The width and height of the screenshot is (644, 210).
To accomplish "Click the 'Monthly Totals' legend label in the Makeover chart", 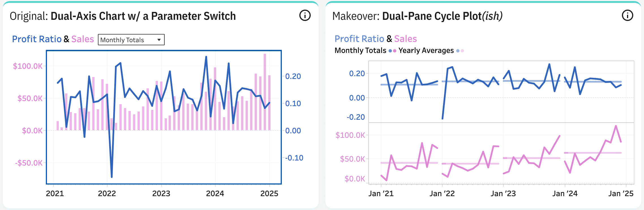I will point(360,51).
